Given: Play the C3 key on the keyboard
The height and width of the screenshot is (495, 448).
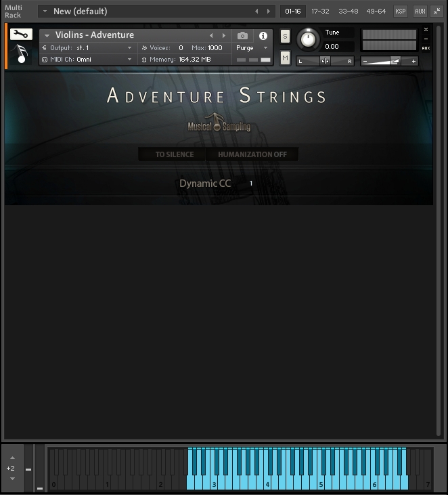Looking at the screenshot, I should point(214,483).
